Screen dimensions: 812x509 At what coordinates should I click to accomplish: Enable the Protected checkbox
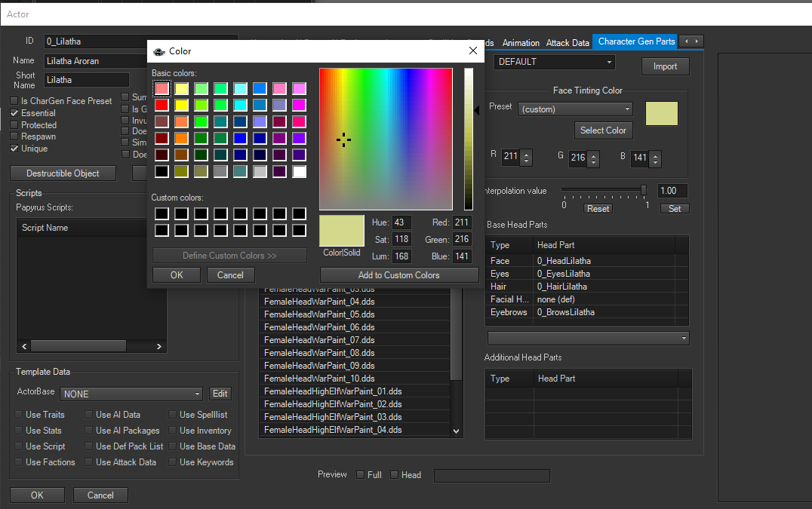click(x=14, y=124)
